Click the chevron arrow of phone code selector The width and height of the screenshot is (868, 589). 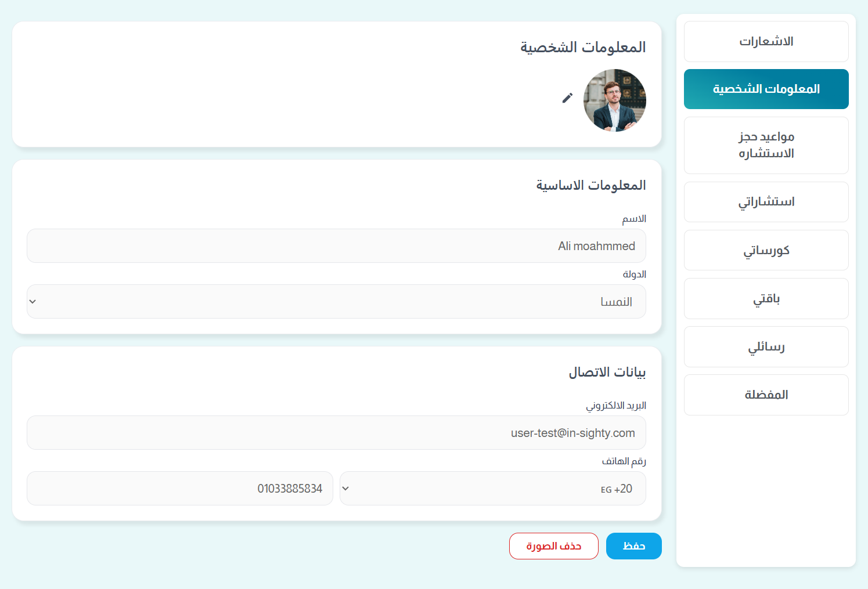346,489
